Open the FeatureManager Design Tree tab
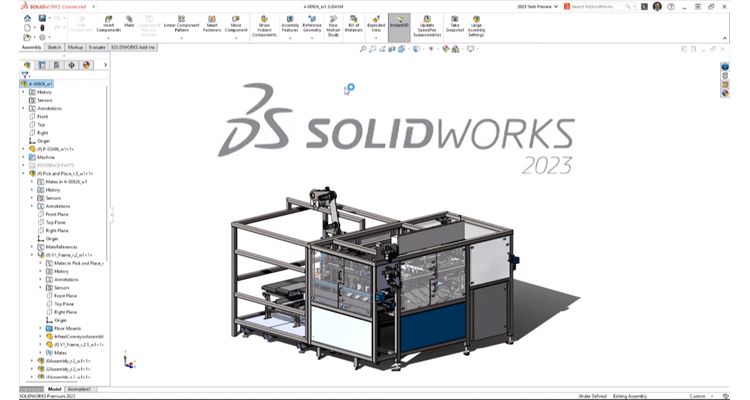Screen dimensions: 750x400 click(x=27, y=65)
